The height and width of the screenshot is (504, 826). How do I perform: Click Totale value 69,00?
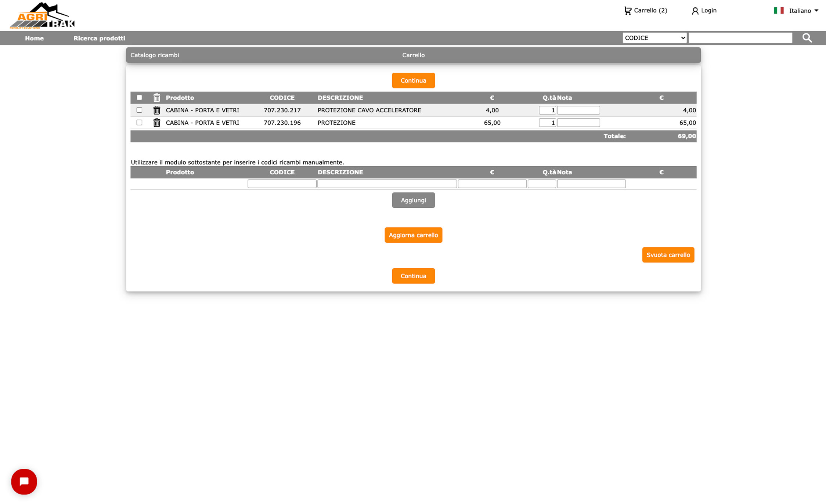(x=687, y=136)
